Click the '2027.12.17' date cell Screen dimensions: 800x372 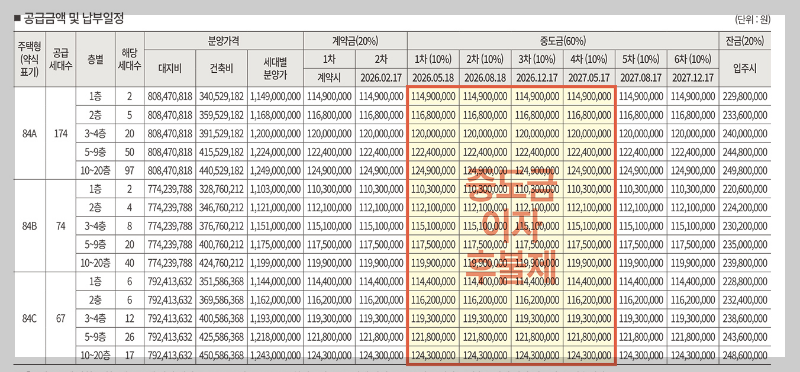pos(693,78)
